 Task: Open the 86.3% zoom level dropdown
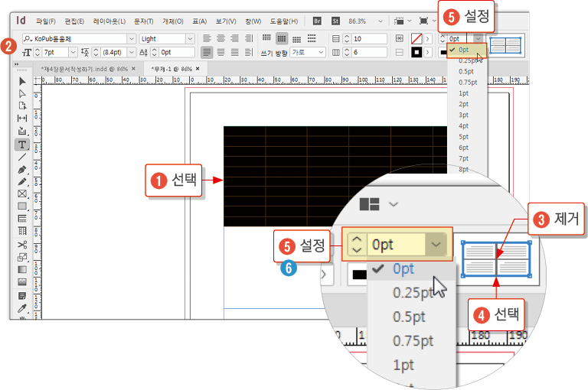point(381,21)
